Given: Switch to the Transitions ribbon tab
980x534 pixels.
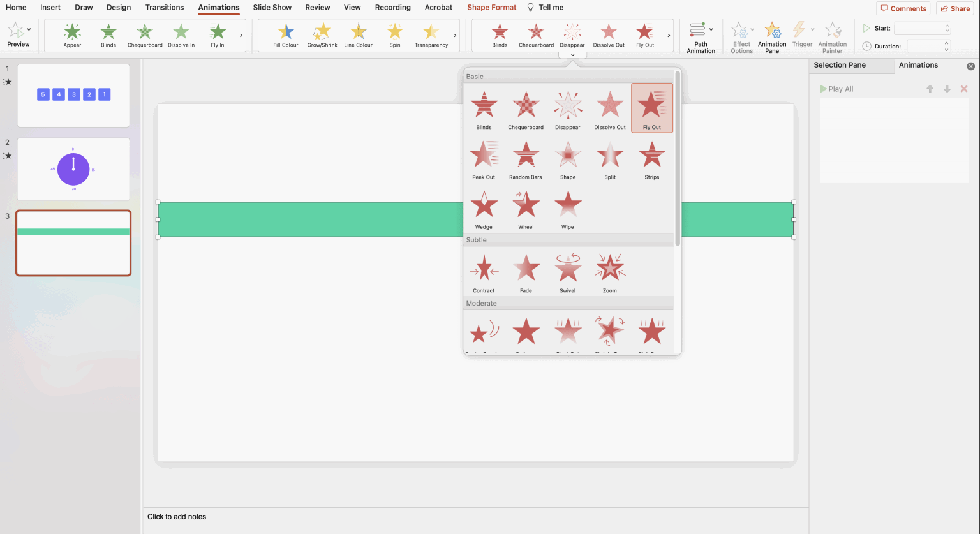Looking at the screenshot, I should pyautogui.click(x=164, y=8).
